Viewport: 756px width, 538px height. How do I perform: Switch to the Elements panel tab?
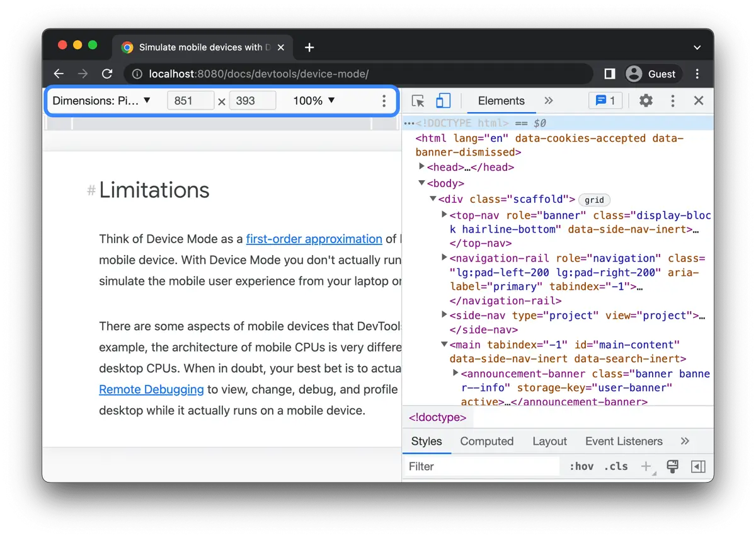(501, 101)
